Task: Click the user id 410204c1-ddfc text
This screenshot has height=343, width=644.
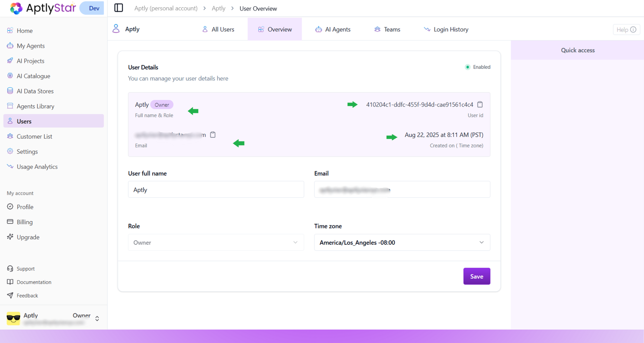Action: click(420, 105)
